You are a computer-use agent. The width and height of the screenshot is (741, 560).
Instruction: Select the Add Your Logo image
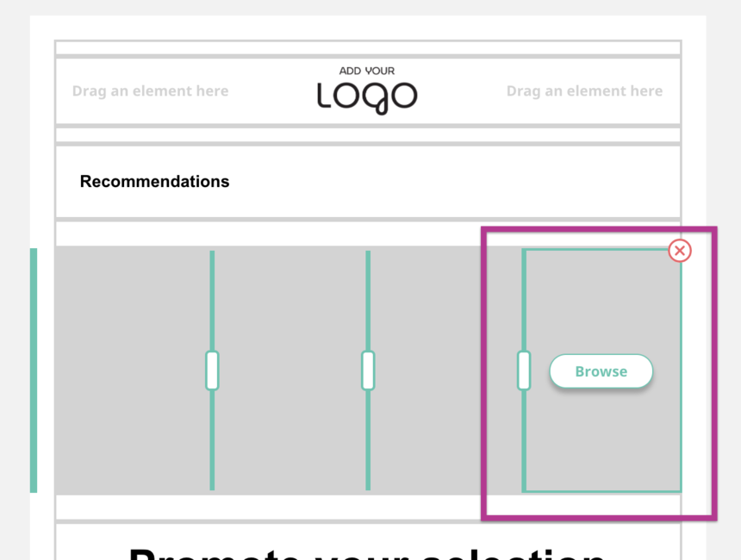click(367, 90)
